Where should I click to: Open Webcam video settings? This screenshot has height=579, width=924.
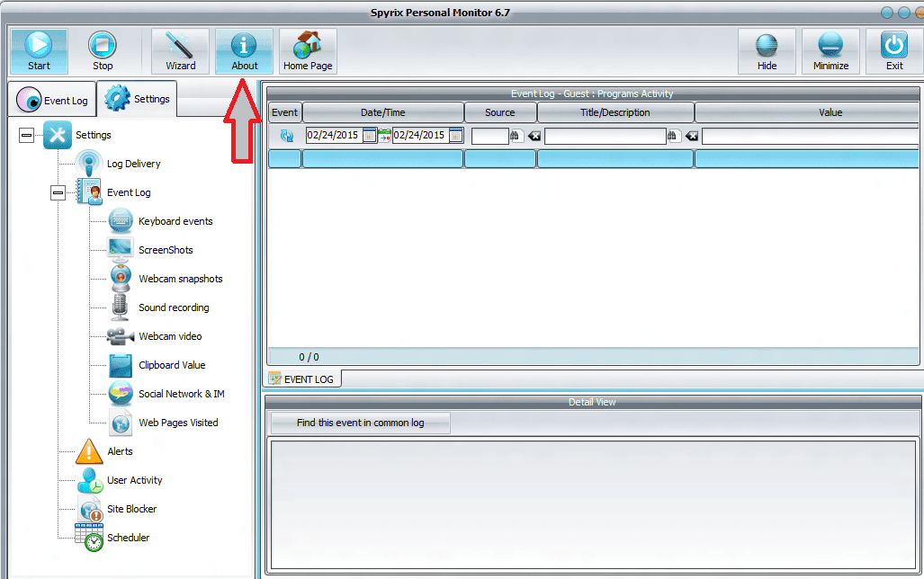(170, 336)
